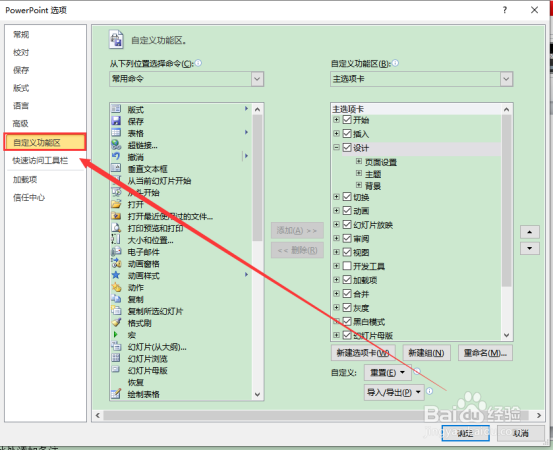Click the 打开最近使用过的文件 icon
This screenshot has height=451, width=553.
click(x=116, y=215)
